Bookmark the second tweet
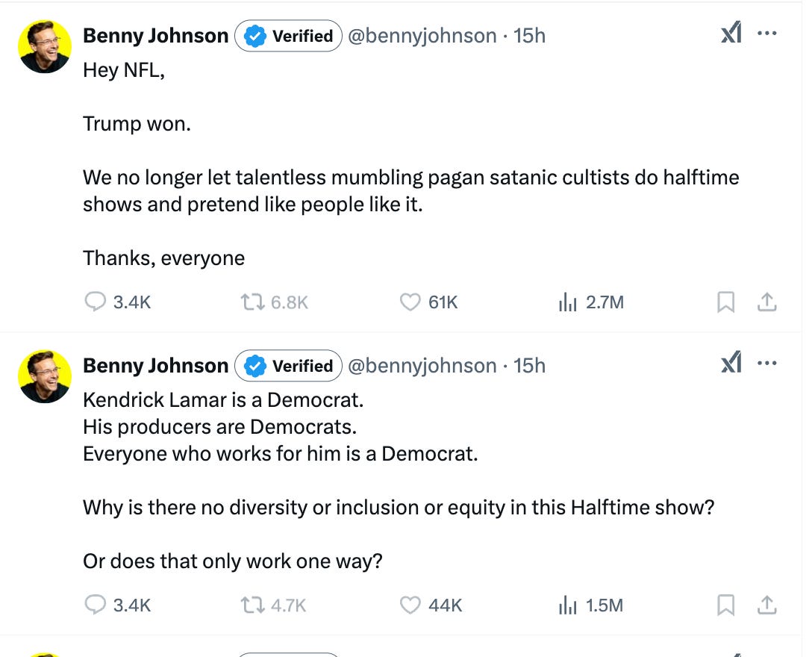 click(x=725, y=605)
